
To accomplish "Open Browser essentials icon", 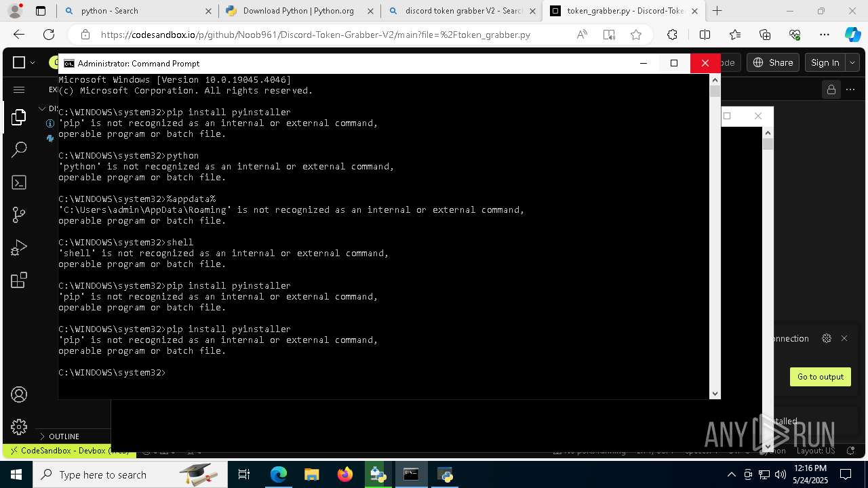I will tap(795, 35).
